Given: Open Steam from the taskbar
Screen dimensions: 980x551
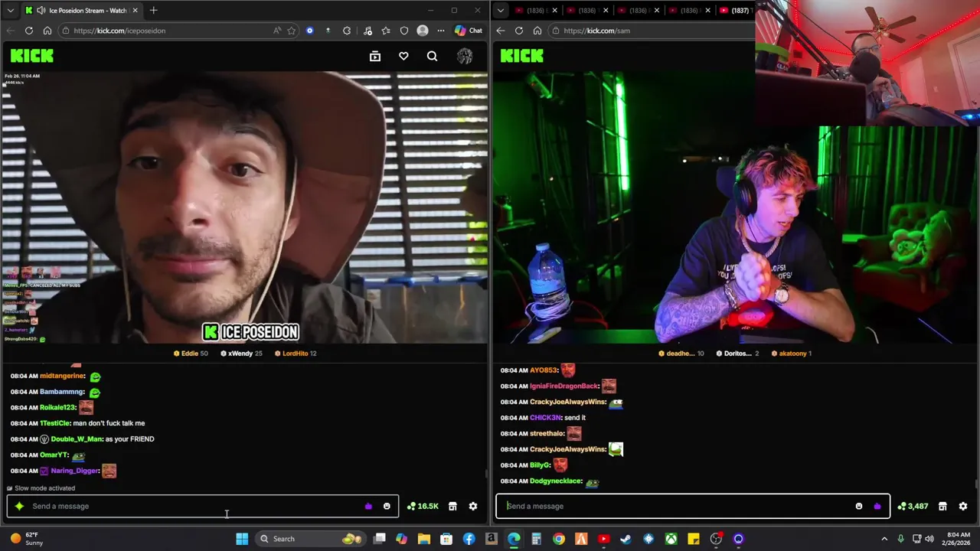Looking at the screenshot, I should point(626,539).
